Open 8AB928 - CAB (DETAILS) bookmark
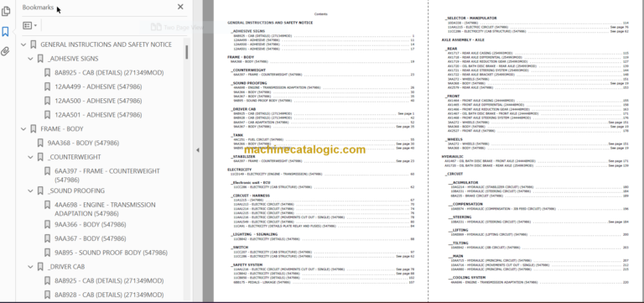The height and width of the screenshot is (303, 644). tap(109, 295)
